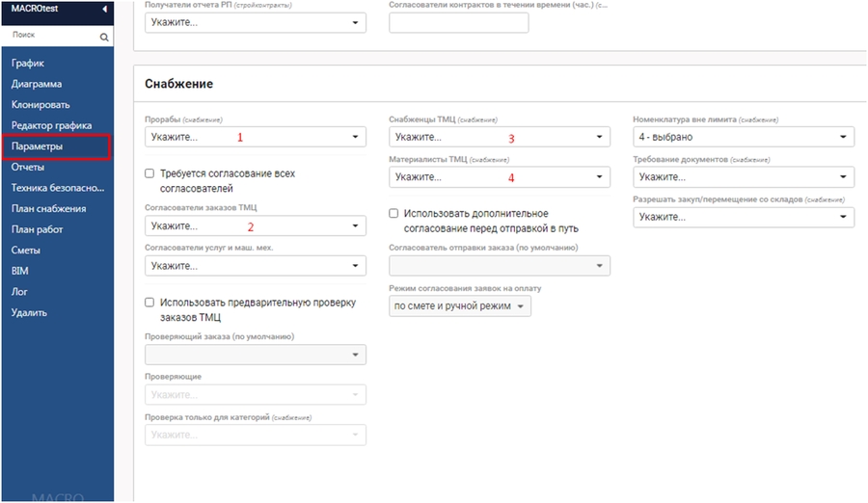Click Согласователи контрактов в течении времени field
Viewport: 868px width, 503px height.
point(458,22)
